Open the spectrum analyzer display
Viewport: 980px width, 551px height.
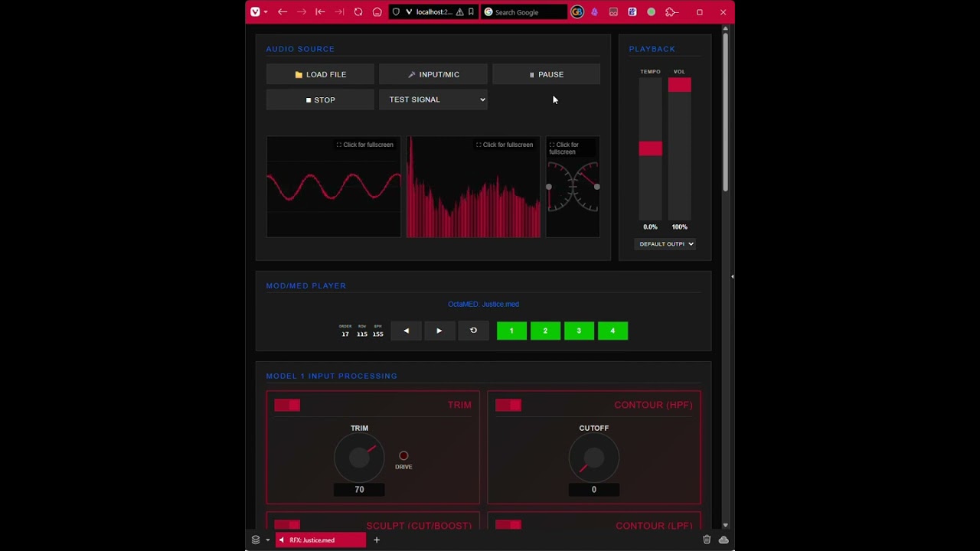click(473, 187)
